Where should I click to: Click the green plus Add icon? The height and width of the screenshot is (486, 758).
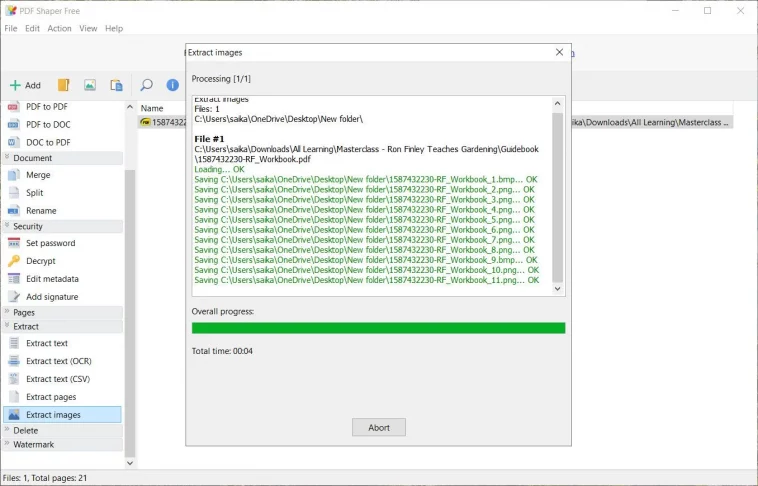(15, 85)
